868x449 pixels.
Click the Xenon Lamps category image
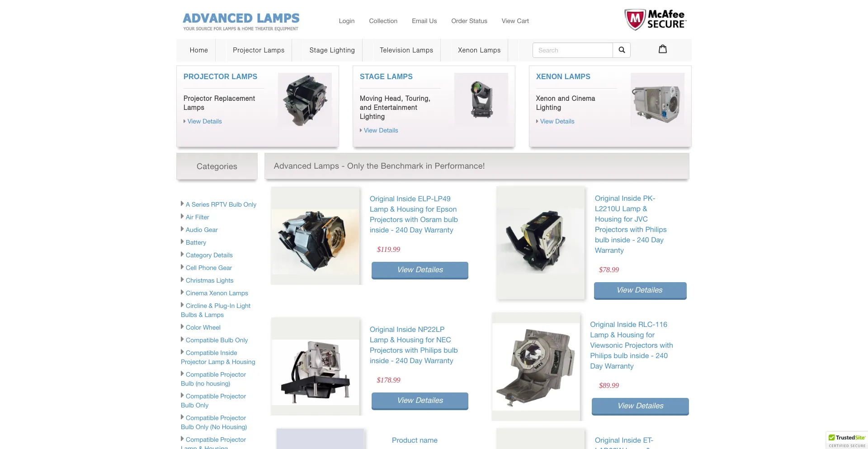pyautogui.click(x=657, y=100)
